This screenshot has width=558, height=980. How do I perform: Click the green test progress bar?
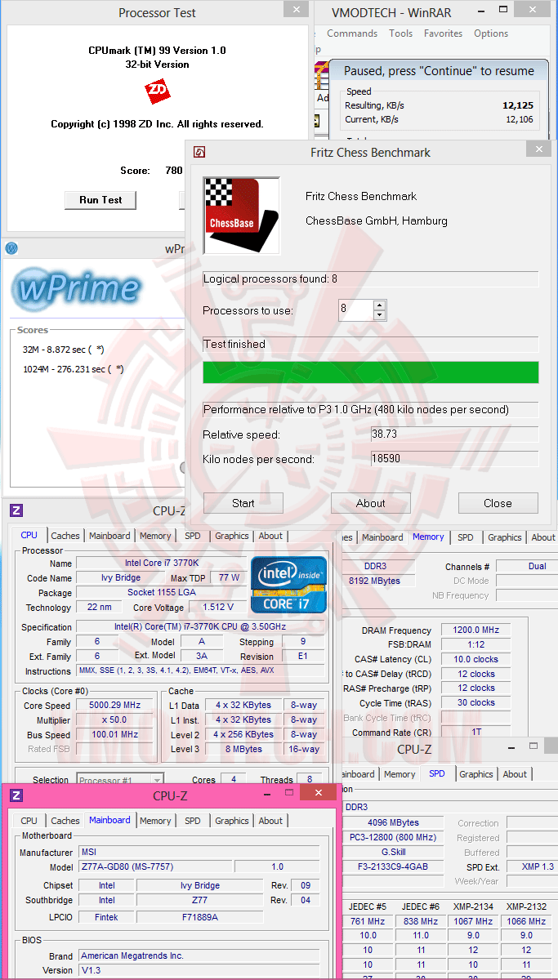(x=371, y=372)
